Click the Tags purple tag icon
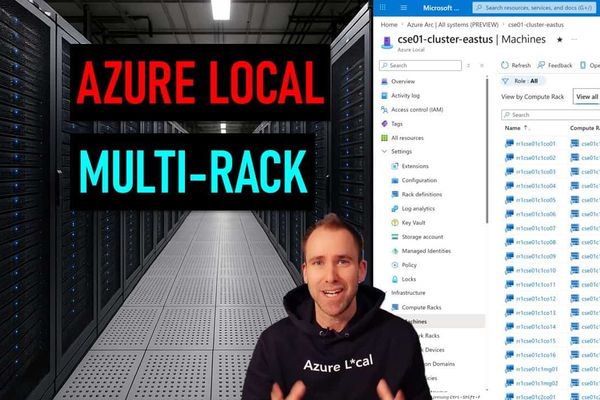 pos(385,124)
